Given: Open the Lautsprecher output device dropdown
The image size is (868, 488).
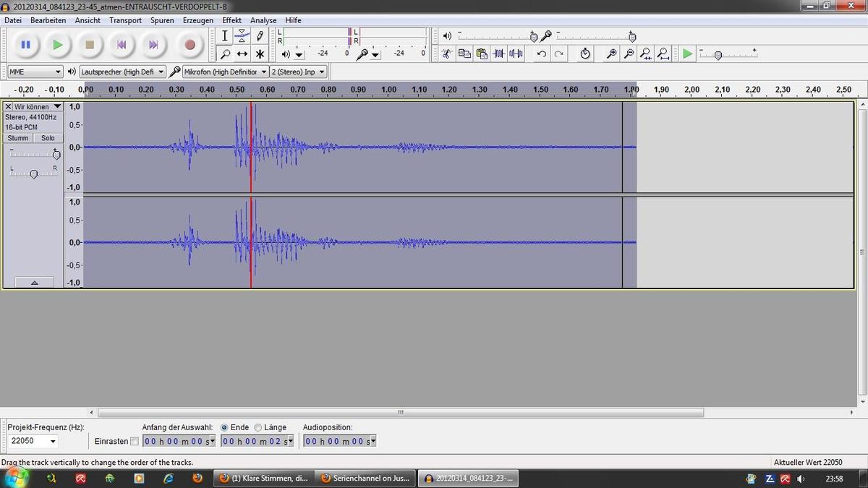Looking at the screenshot, I should (x=122, y=72).
